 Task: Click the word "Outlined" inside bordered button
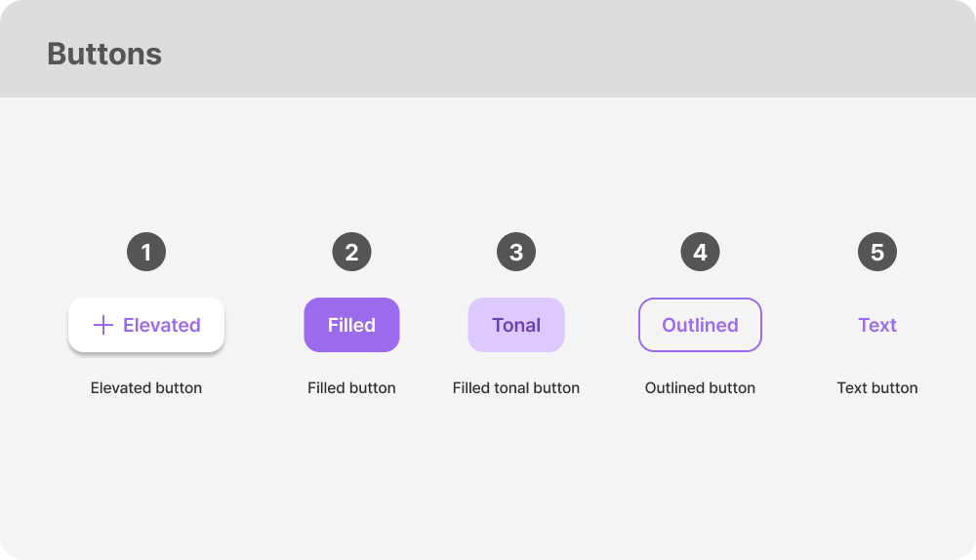click(x=700, y=325)
